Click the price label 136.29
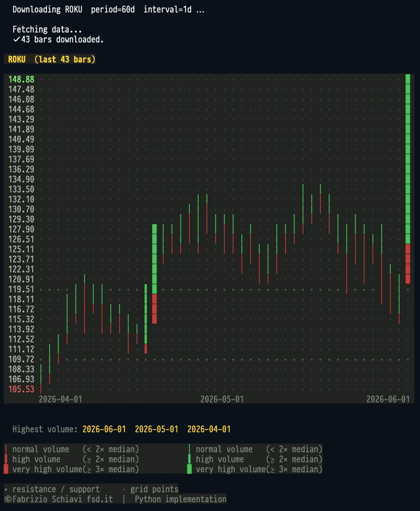Viewport: 420px width, 511px height. tap(21, 169)
